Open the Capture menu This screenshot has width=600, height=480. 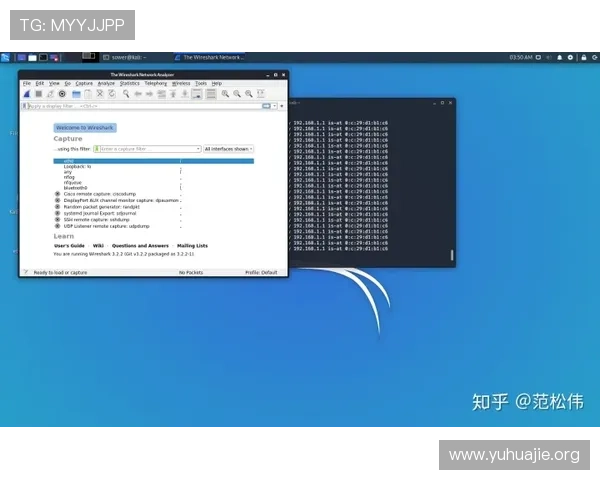point(84,83)
